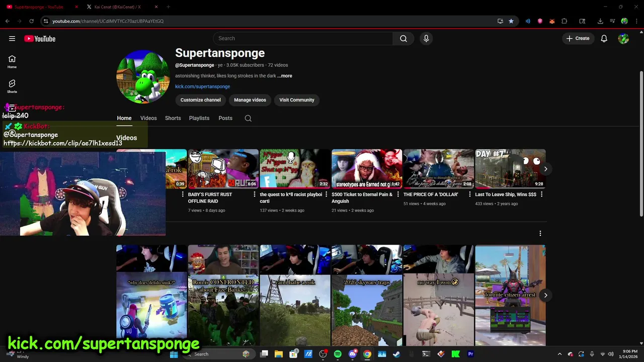
Task: Open the Kick app in the taskbar
Action: (456, 354)
